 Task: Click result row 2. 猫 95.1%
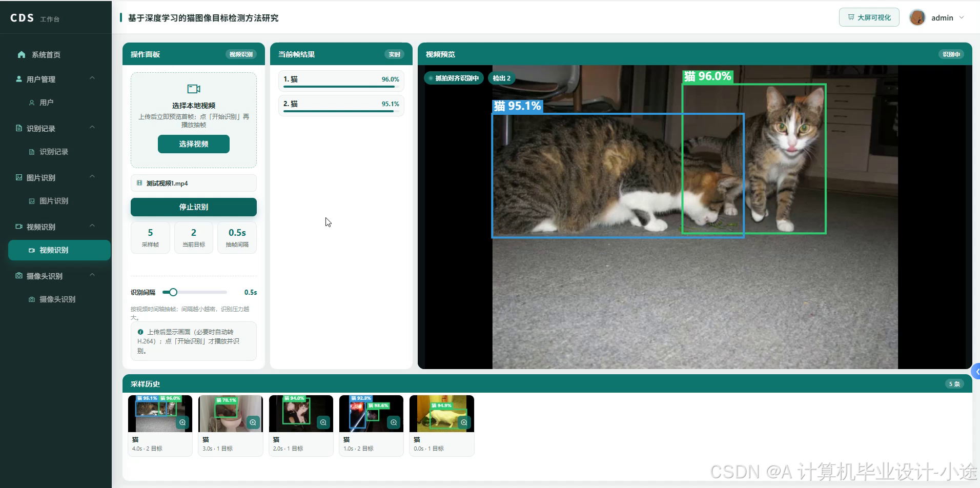[x=341, y=105]
